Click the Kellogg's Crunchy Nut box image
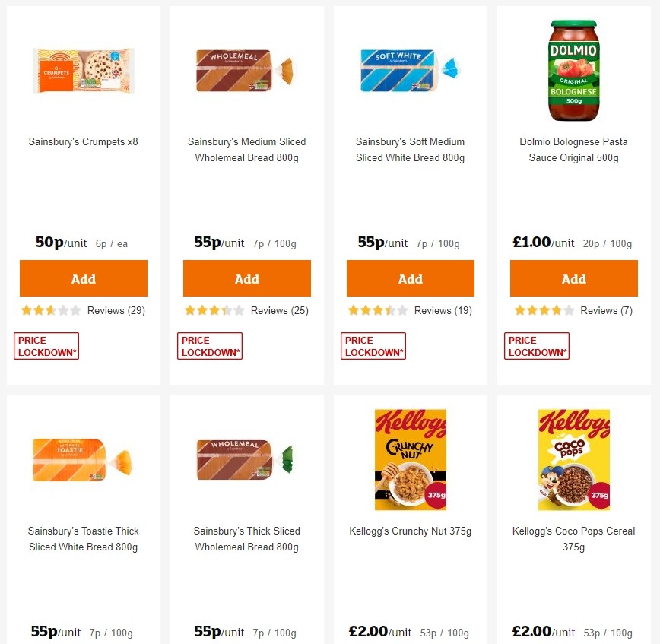This screenshot has width=660, height=644. coord(411,459)
